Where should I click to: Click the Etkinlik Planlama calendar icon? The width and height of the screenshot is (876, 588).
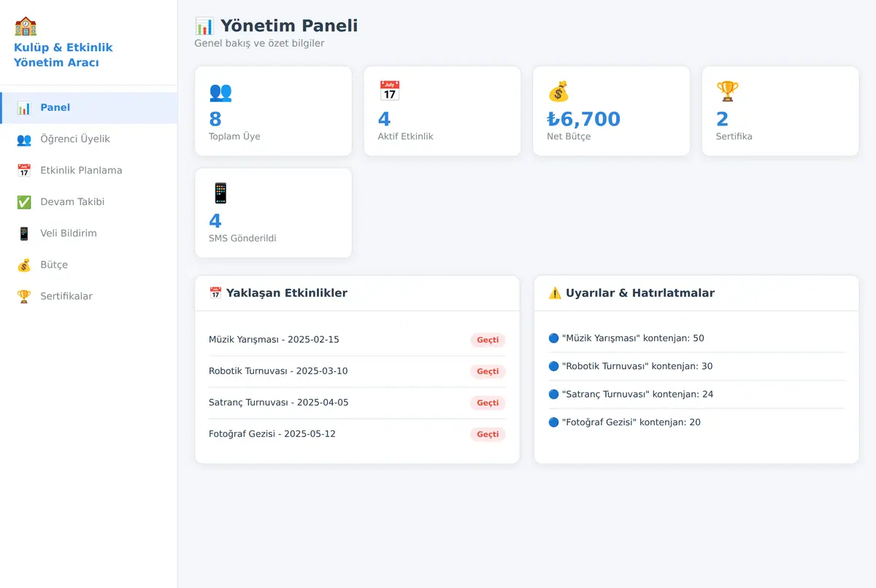coord(24,171)
